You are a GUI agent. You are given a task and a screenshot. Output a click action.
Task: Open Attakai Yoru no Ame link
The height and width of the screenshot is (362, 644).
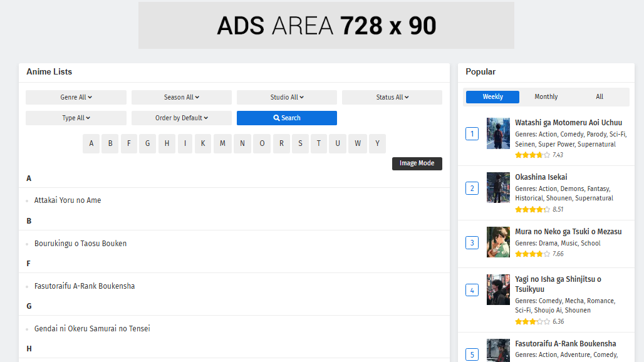click(68, 200)
